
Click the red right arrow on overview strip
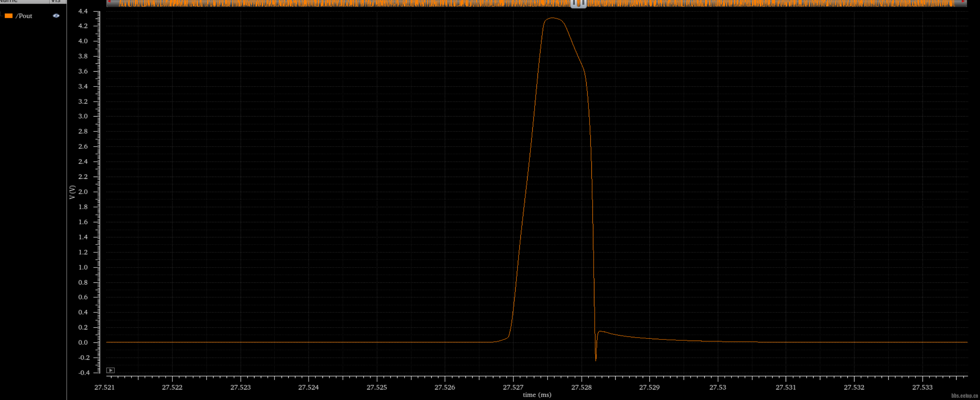(964, 1)
